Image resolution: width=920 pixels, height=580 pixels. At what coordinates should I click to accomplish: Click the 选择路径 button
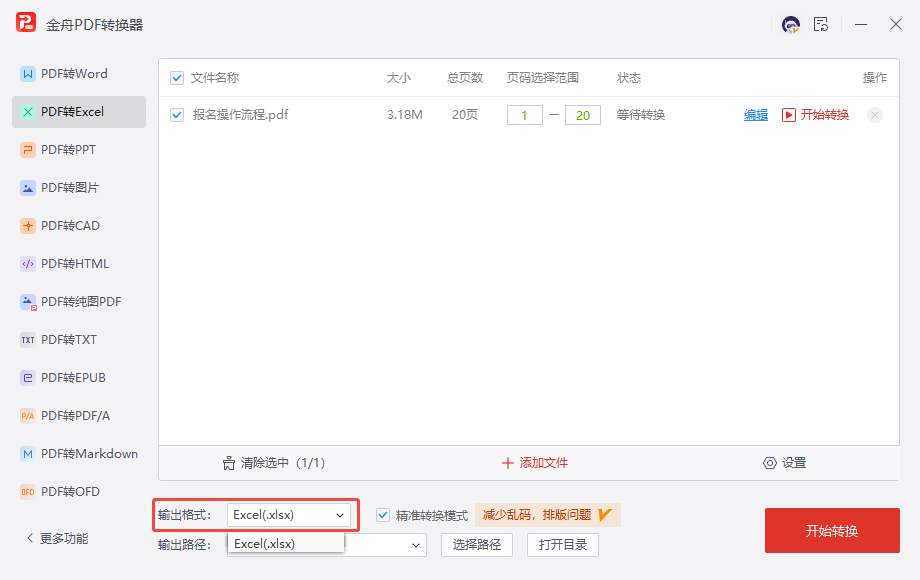point(477,545)
